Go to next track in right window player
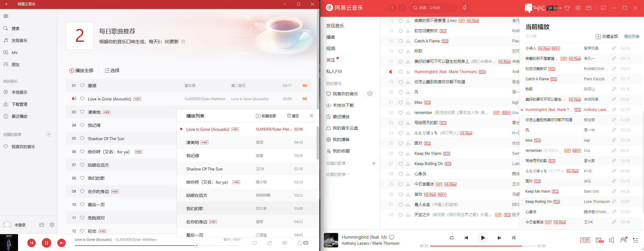The width and height of the screenshot is (644, 251). pyautogui.click(x=499, y=238)
